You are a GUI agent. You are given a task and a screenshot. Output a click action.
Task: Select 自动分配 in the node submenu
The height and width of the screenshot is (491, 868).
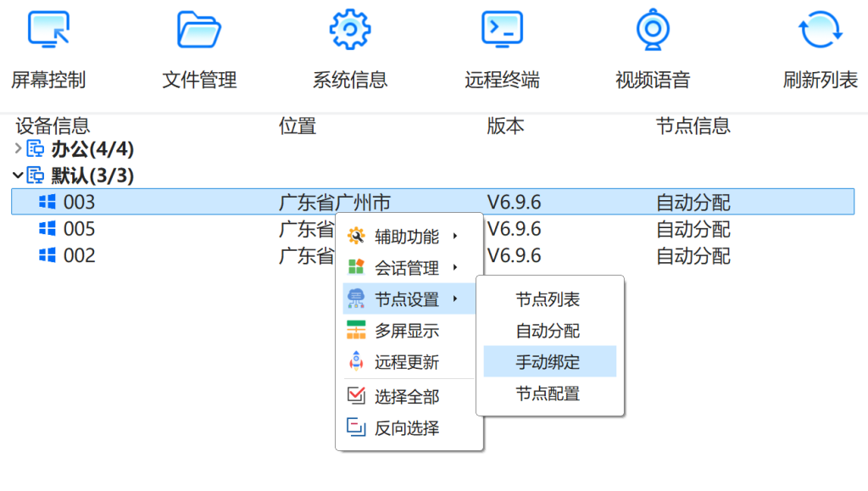click(x=548, y=331)
